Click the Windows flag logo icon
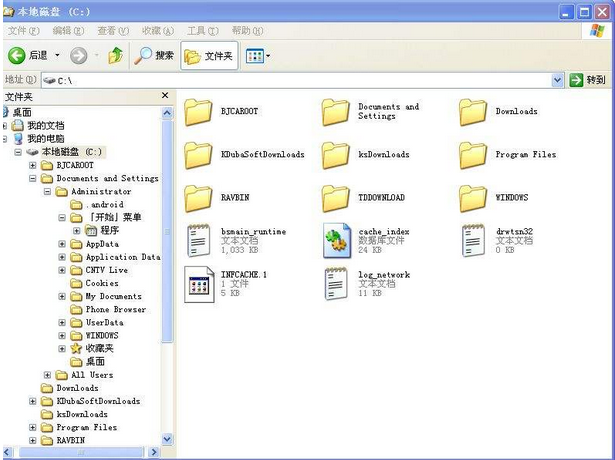 point(597,31)
